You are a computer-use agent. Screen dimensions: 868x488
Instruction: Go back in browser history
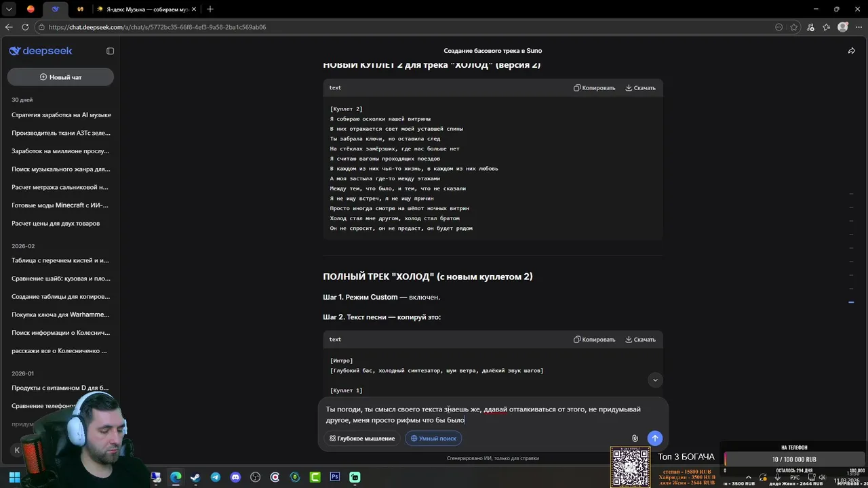(9, 27)
